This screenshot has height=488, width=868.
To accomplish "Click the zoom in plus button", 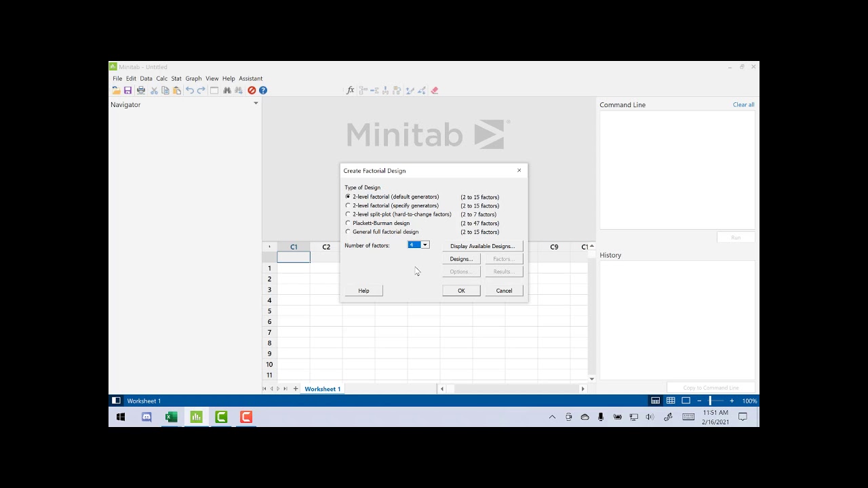I will (732, 401).
